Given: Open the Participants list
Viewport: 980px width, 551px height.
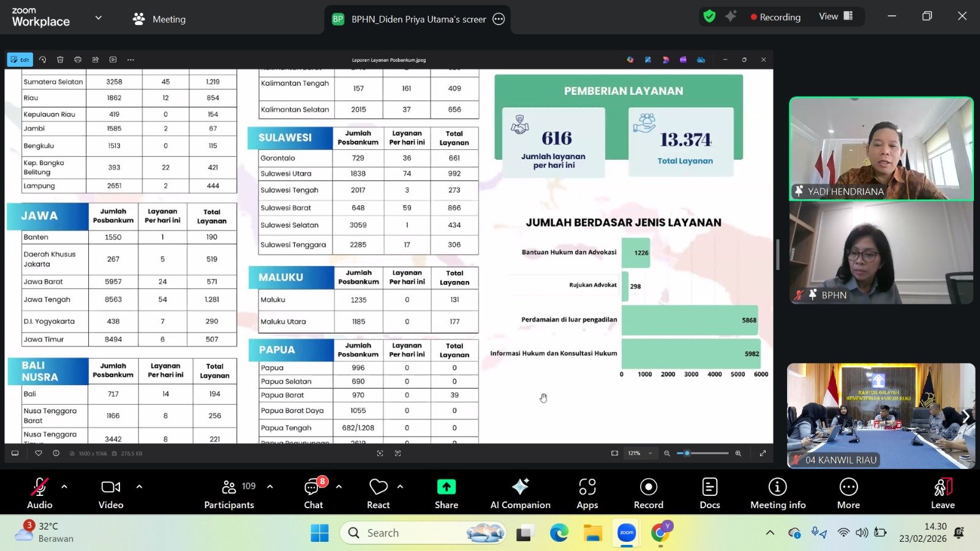Looking at the screenshot, I should 229,493.
